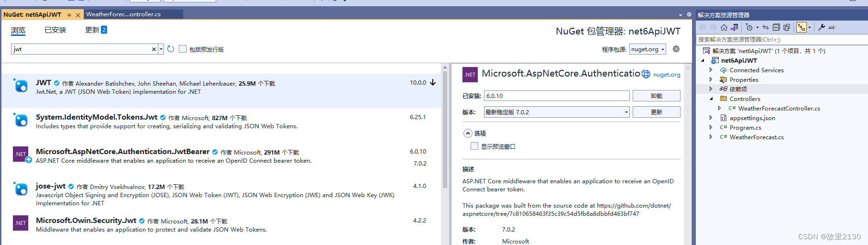Screen dimensions: 868x245
Task: Select the JWT package row
Action: (x=221, y=90)
